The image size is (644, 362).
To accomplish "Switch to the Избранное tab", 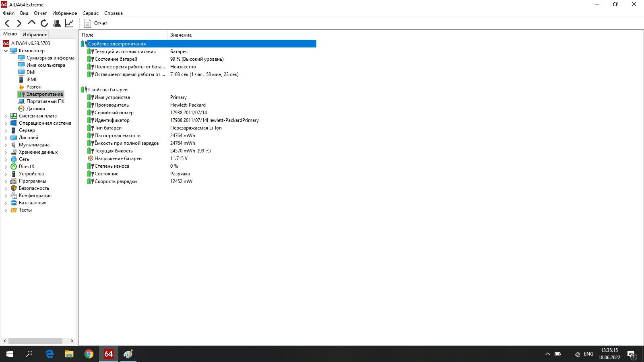I will [x=35, y=35].
